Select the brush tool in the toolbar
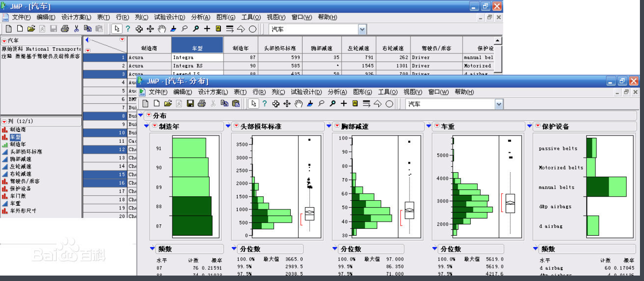 tap(310, 104)
